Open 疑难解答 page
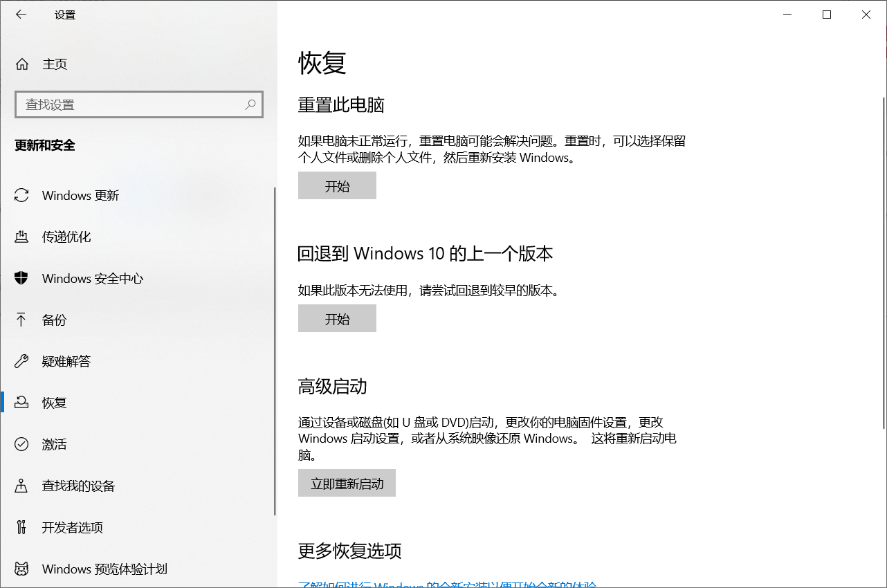887x588 pixels. tap(137, 362)
